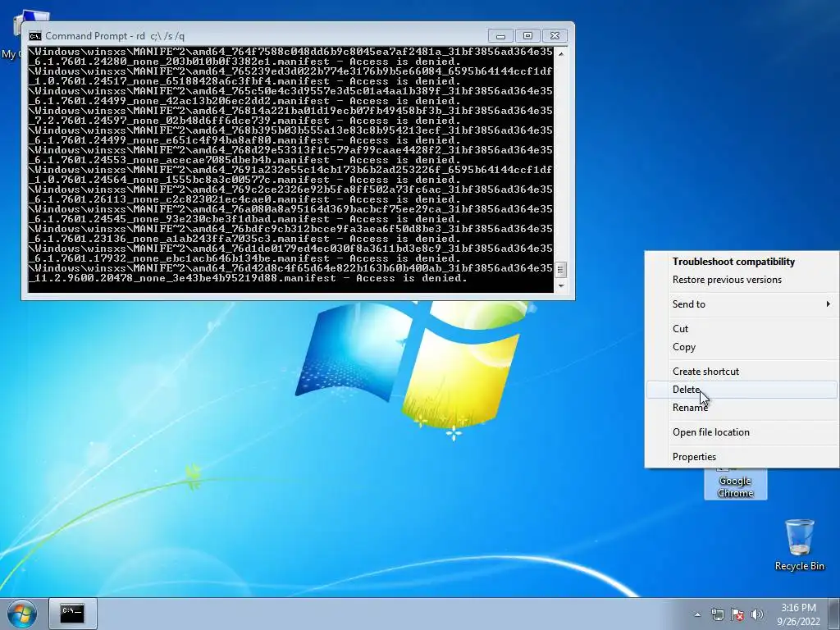Image resolution: width=840 pixels, height=630 pixels.
Task: Select Rename from the context menu
Action: [x=742, y=408]
